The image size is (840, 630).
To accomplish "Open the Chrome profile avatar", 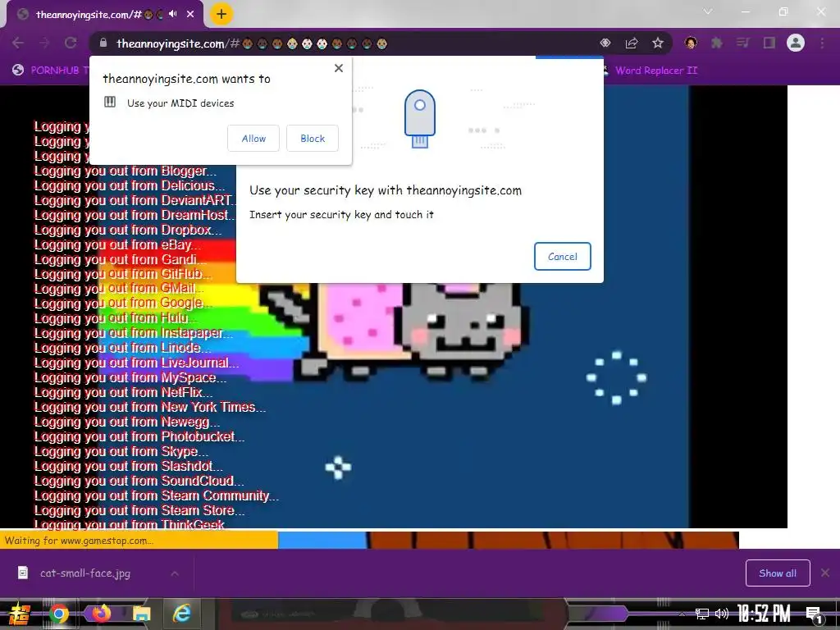I will [x=796, y=43].
